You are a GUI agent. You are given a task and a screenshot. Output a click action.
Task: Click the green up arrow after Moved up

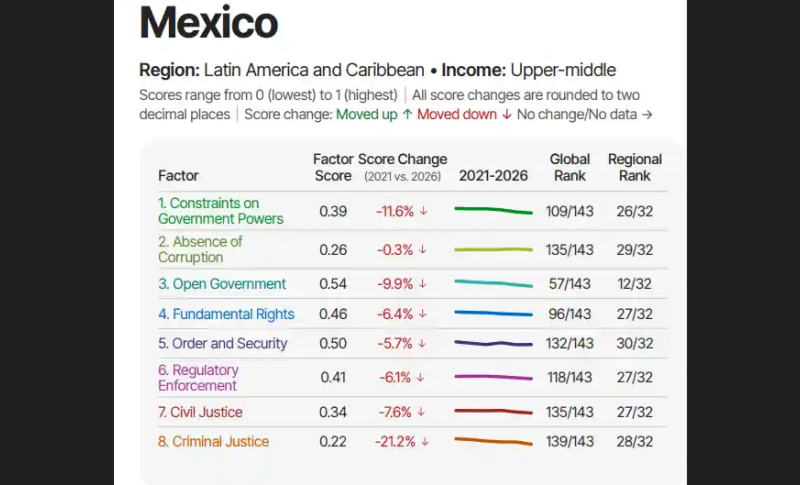point(407,114)
